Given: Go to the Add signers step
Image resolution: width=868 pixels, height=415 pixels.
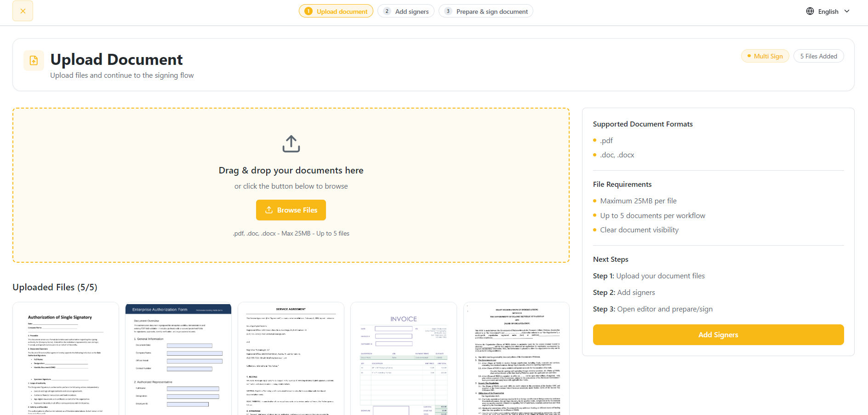Looking at the screenshot, I should click(406, 11).
